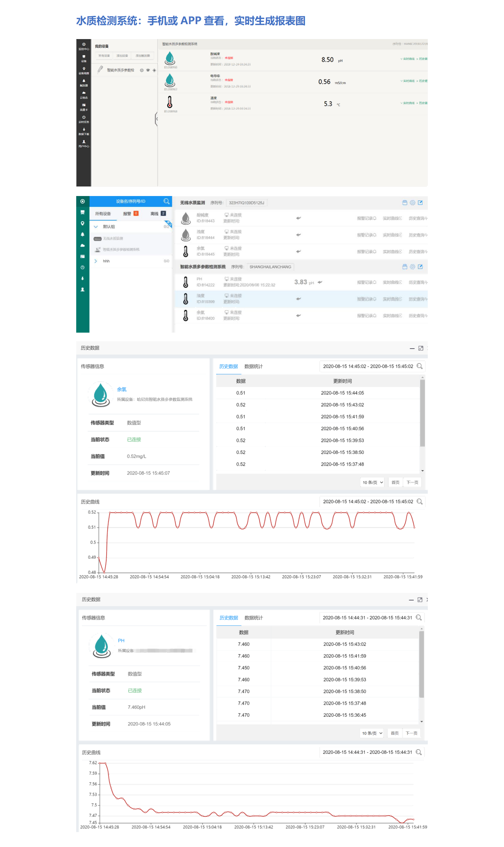Open 报警记录 for sensor ID:818443

(x=366, y=218)
